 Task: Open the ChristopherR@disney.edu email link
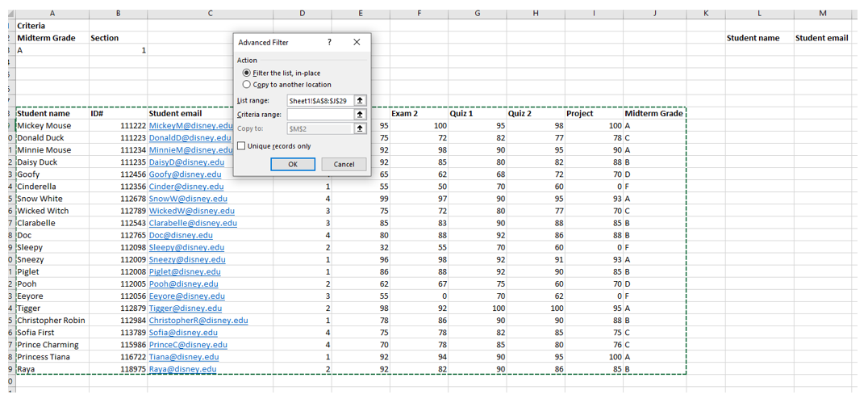click(198, 321)
